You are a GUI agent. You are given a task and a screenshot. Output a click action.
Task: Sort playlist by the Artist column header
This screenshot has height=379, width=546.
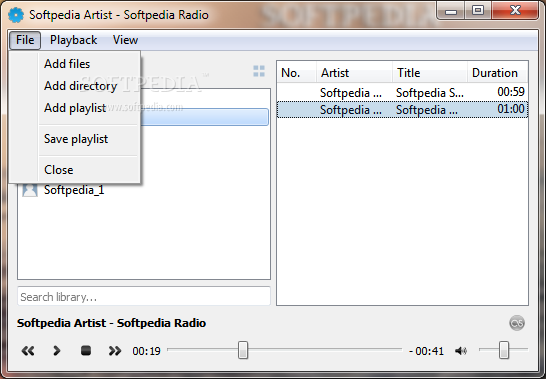354,72
